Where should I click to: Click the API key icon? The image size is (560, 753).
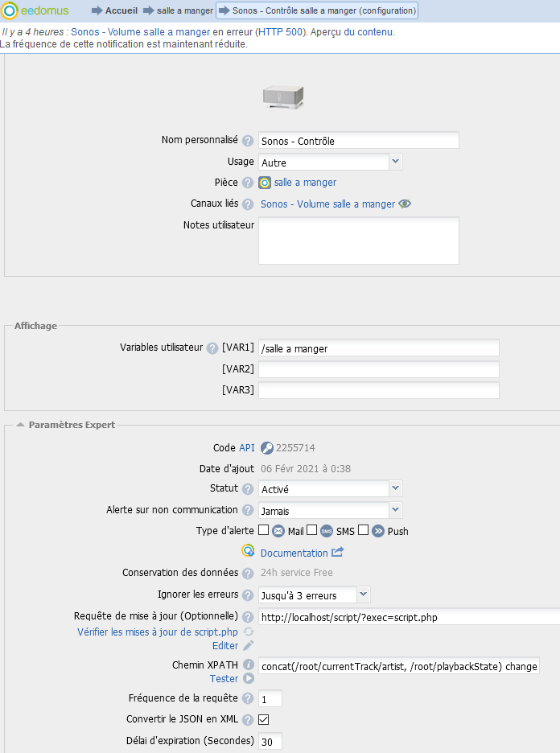[x=266, y=448]
